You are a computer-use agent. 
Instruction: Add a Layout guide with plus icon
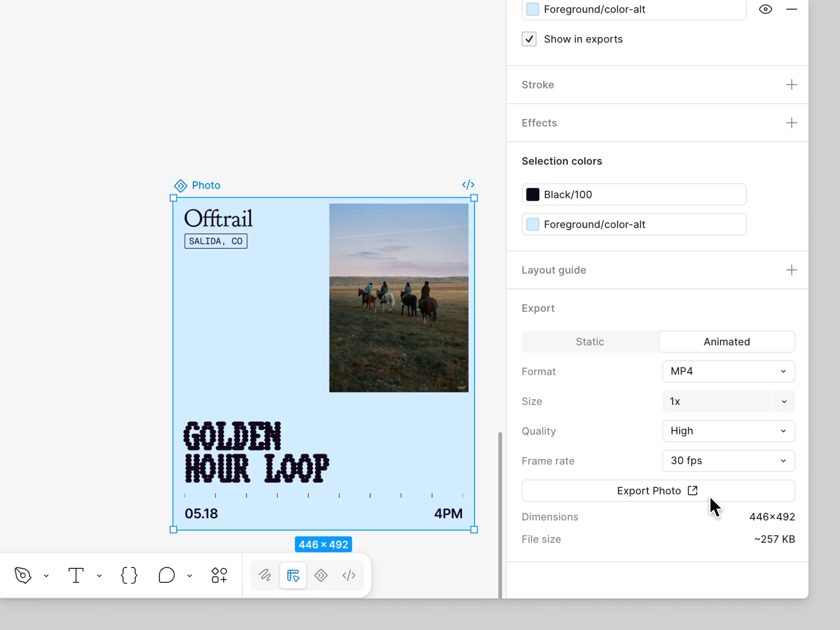791,270
